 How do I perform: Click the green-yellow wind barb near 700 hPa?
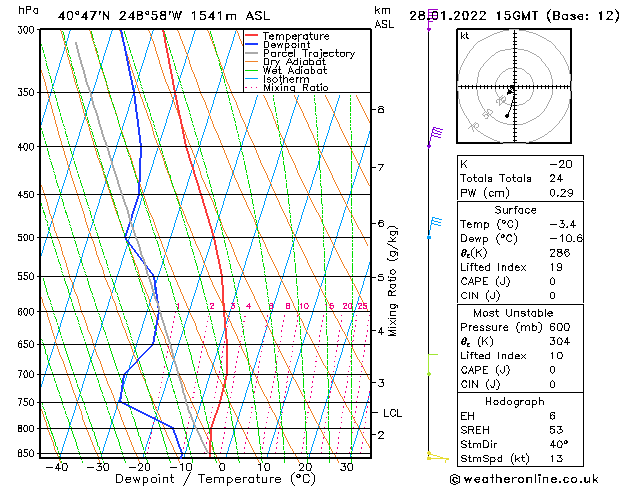[432, 364]
